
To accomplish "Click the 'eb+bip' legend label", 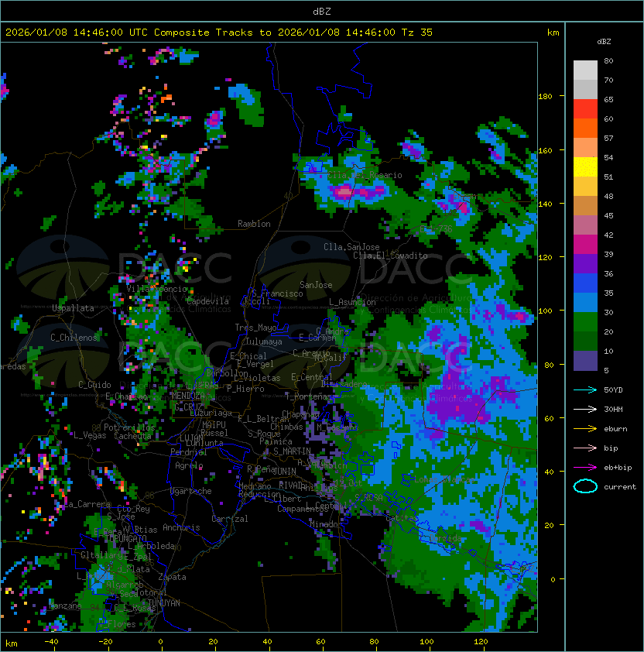I will pyautogui.click(x=618, y=468).
